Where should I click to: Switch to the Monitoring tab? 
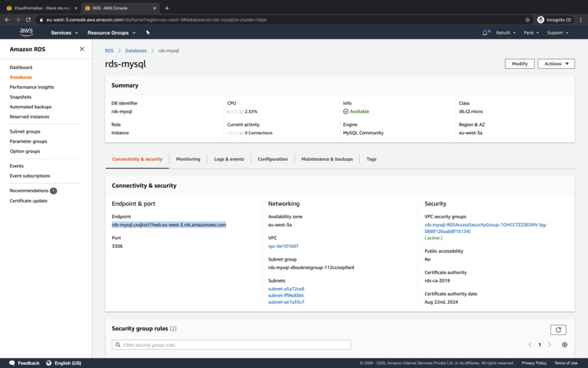188,159
